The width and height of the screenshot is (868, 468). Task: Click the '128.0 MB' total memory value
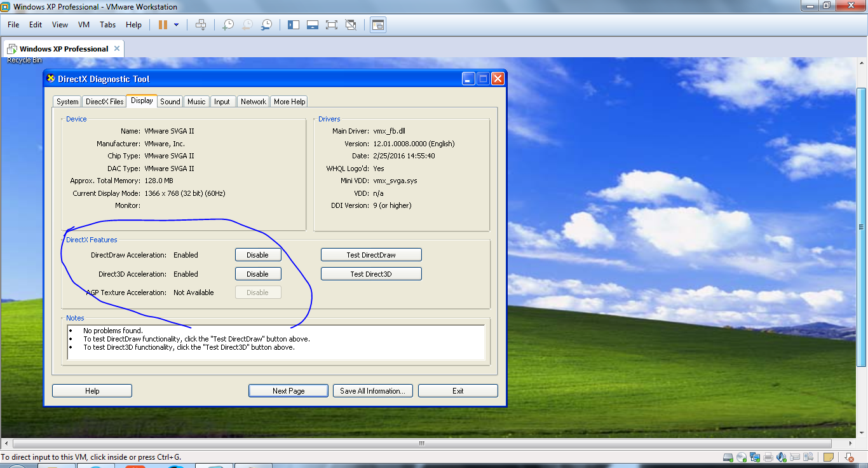click(160, 181)
